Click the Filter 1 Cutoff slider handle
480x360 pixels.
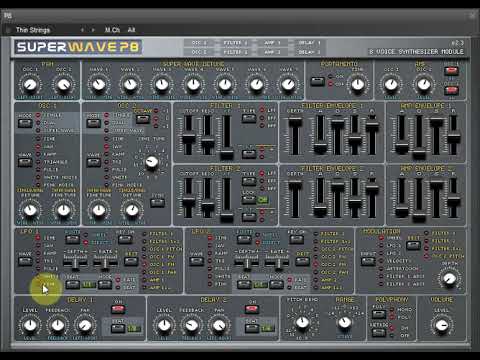pos(189,138)
